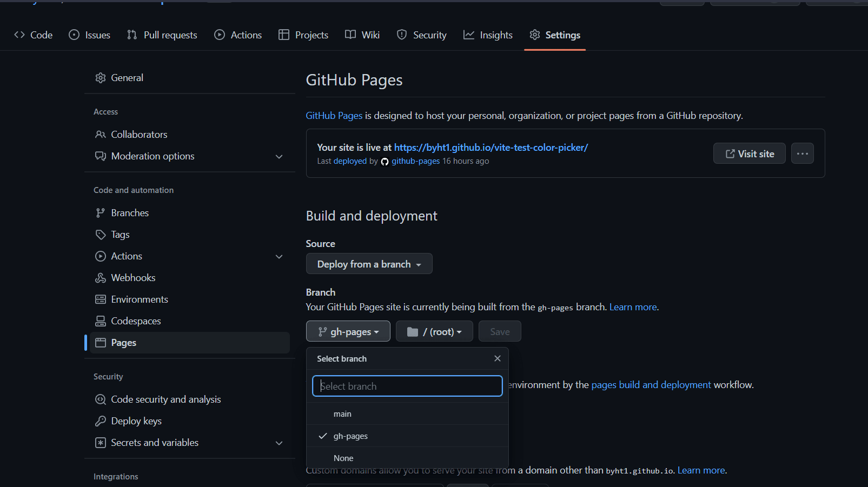
Task: Click the Save button
Action: [x=500, y=331]
